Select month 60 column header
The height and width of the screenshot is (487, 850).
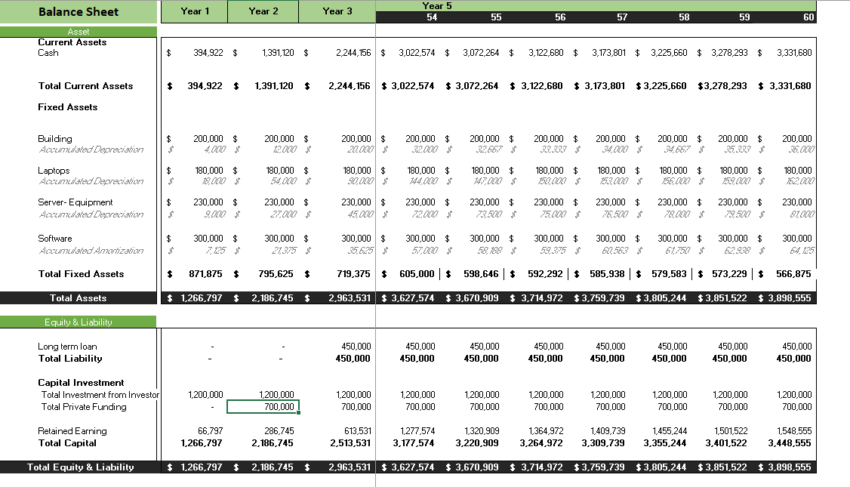click(x=808, y=17)
